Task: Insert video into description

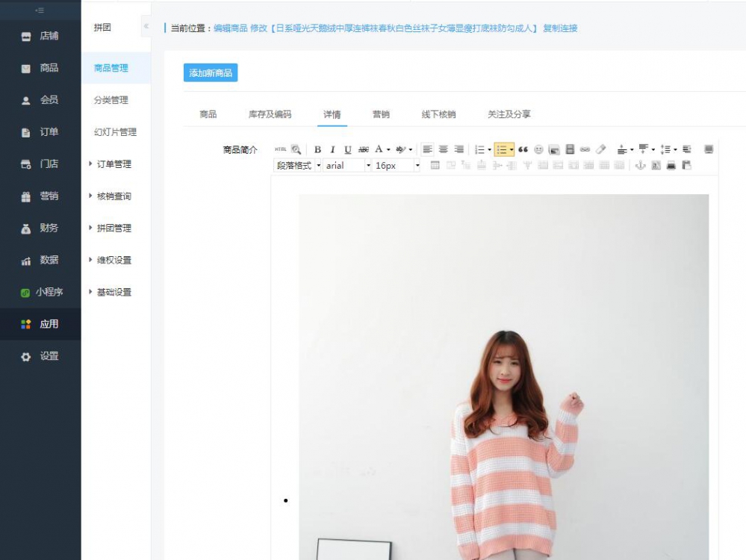Action: 570,149
